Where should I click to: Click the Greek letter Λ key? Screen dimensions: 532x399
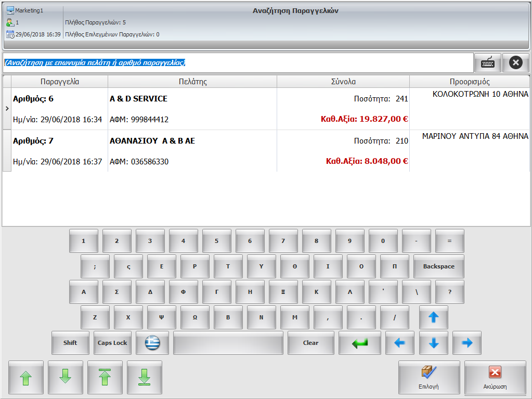350,292
